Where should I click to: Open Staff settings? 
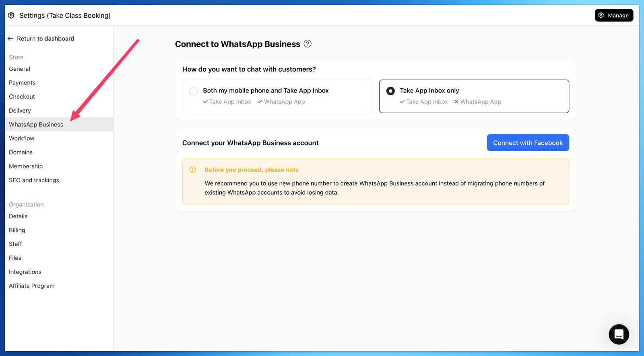[x=59, y=244]
